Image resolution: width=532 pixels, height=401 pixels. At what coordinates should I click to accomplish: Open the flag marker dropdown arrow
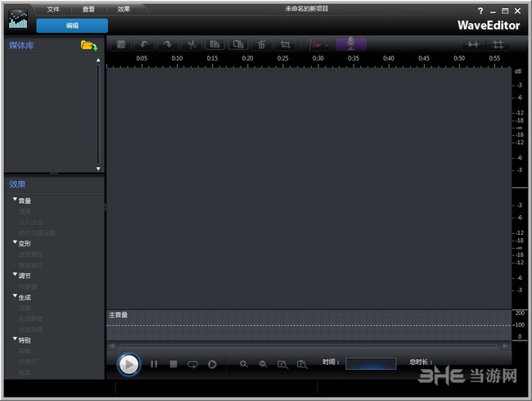pyautogui.click(x=327, y=45)
